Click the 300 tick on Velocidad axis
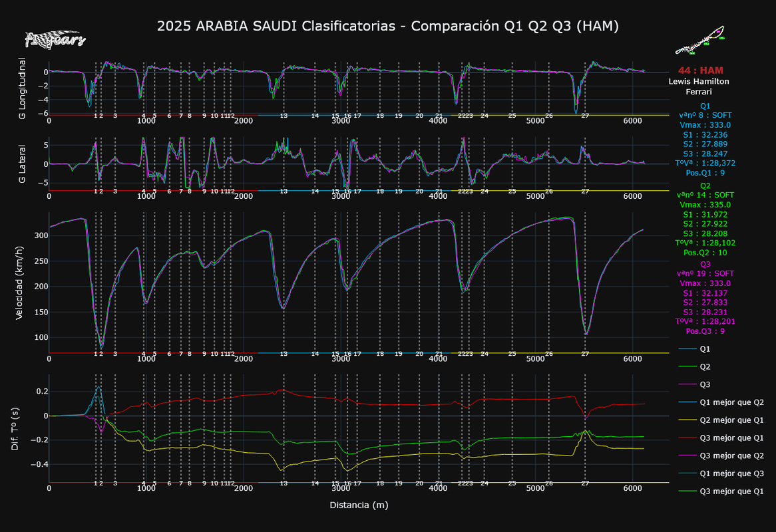The image size is (776, 532). click(x=41, y=236)
